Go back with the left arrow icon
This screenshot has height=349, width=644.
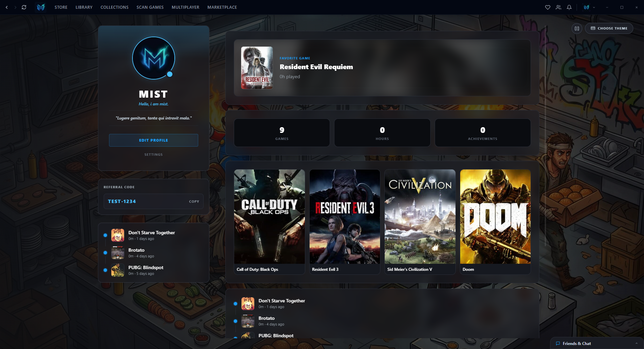pyautogui.click(x=7, y=7)
